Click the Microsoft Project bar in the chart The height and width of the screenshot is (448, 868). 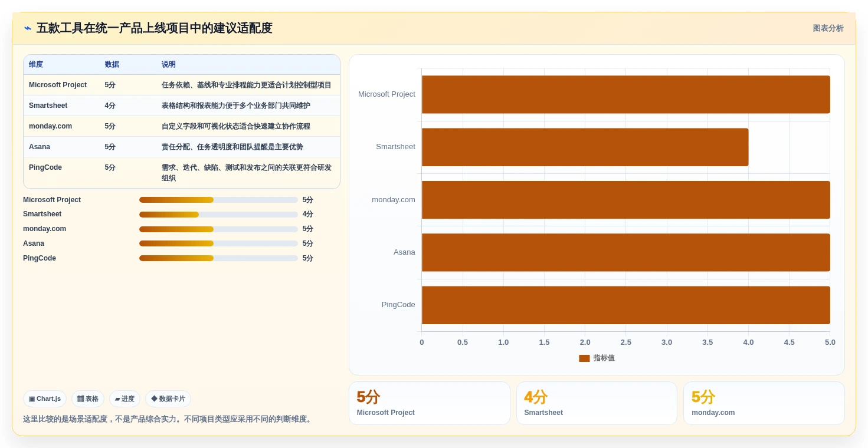[x=625, y=94]
